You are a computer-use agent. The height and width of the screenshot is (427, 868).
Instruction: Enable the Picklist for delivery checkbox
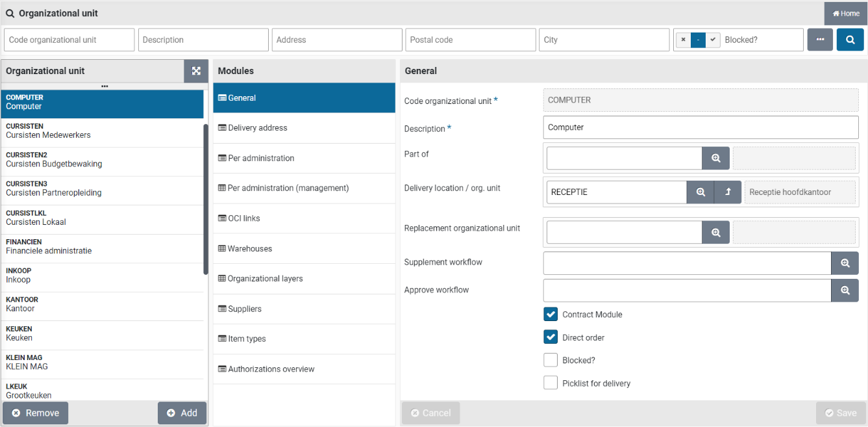551,383
